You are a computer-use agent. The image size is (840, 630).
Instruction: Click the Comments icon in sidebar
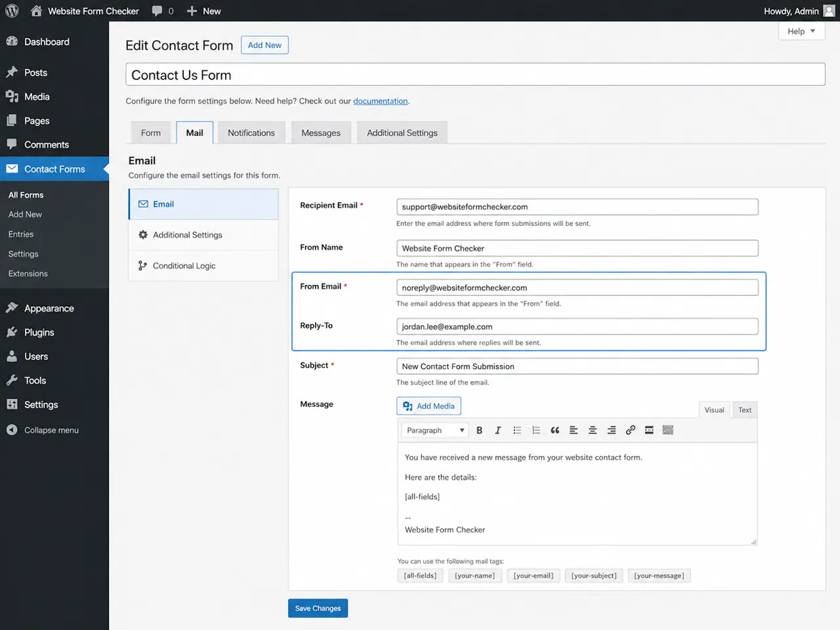(x=12, y=144)
